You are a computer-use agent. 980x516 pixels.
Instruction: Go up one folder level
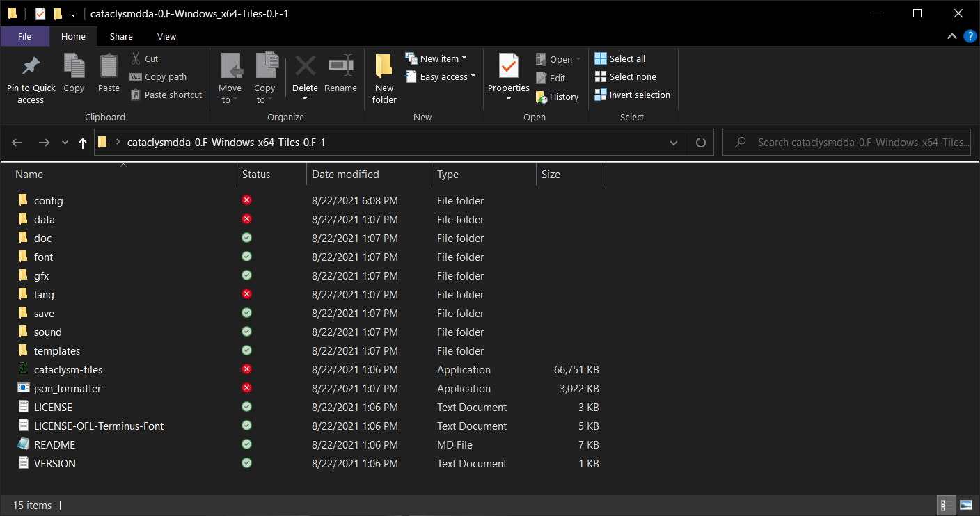pyautogui.click(x=83, y=143)
